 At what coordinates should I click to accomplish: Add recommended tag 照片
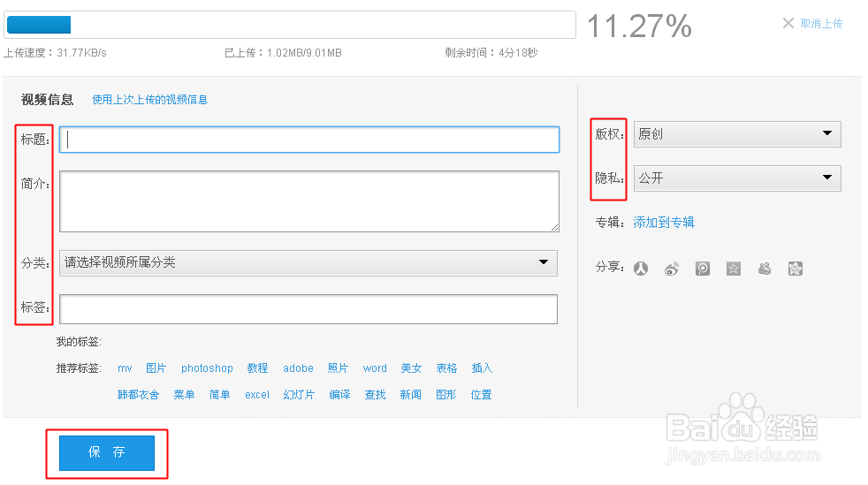(x=338, y=368)
